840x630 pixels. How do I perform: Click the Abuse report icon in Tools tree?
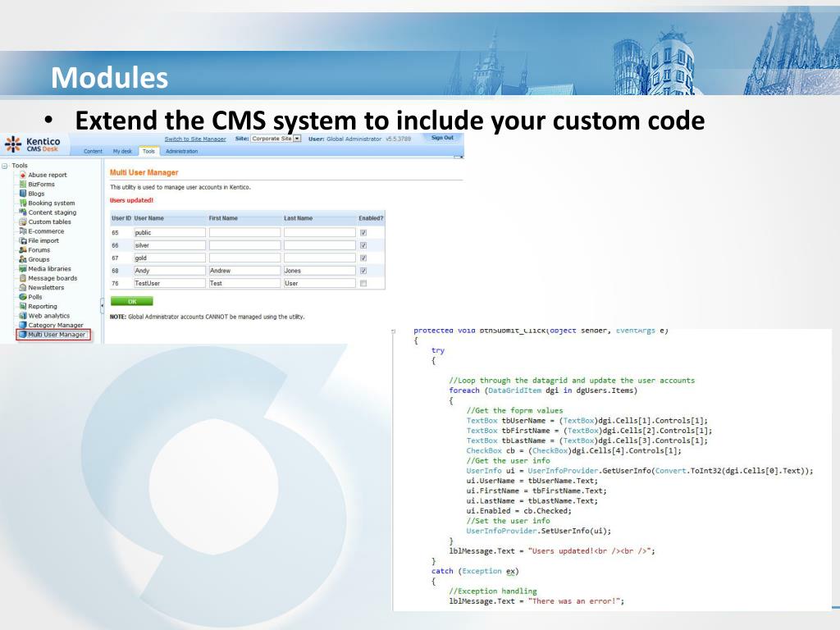[x=22, y=175]
